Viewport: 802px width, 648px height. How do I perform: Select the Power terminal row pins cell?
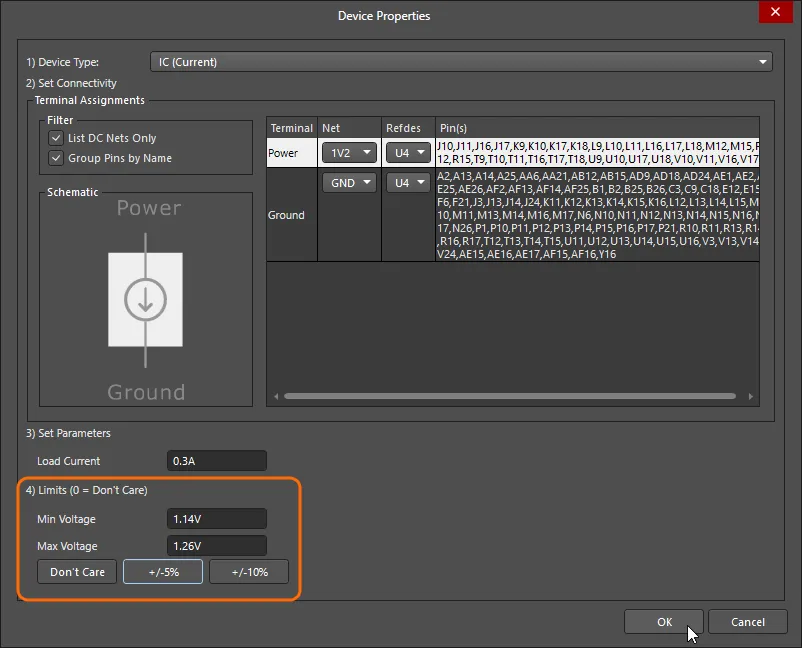(x=597, y=153)
